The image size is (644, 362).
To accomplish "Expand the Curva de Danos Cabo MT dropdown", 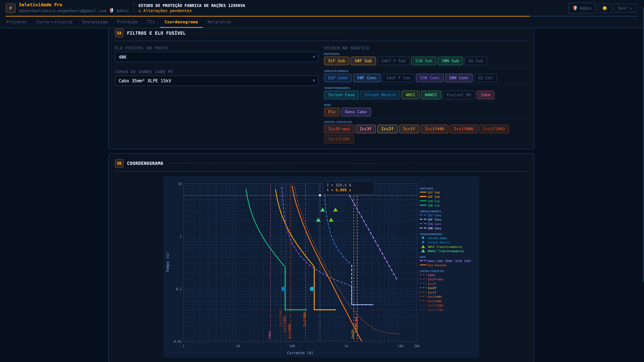I will (217, 81).
